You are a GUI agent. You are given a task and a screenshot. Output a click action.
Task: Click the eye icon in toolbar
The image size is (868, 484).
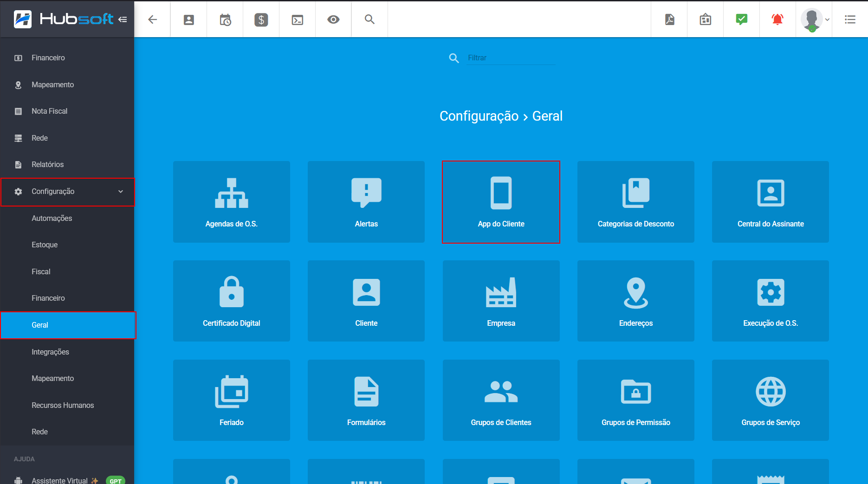click(333, 19)
